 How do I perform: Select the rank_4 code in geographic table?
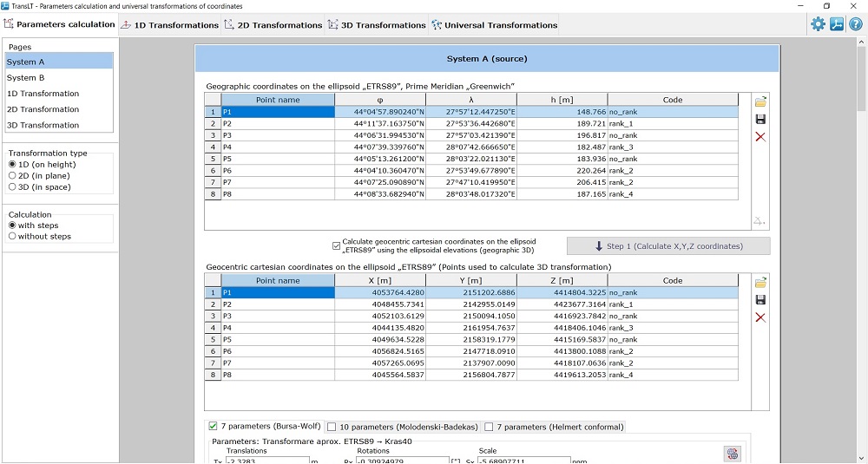[x=674, y=194]
